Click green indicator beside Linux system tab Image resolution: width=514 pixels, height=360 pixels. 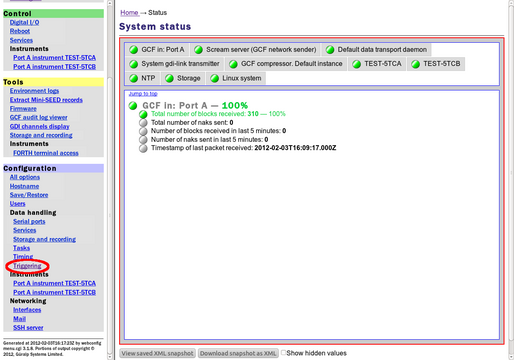(x=215, y=78)
